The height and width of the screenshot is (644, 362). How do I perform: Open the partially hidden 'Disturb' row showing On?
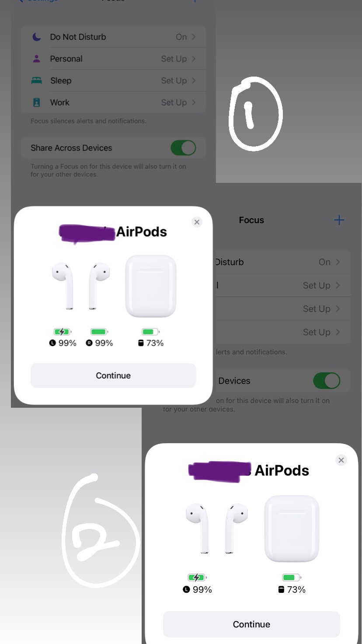282,262
